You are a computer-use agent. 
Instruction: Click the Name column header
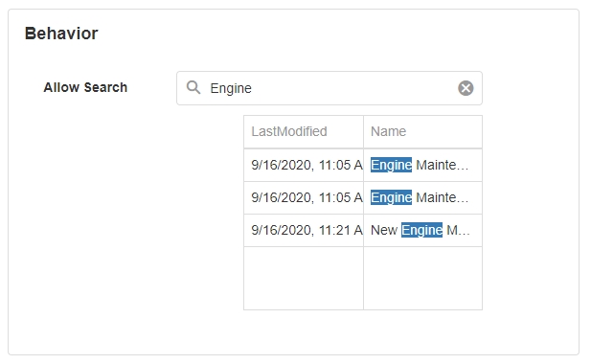[423, 131]
